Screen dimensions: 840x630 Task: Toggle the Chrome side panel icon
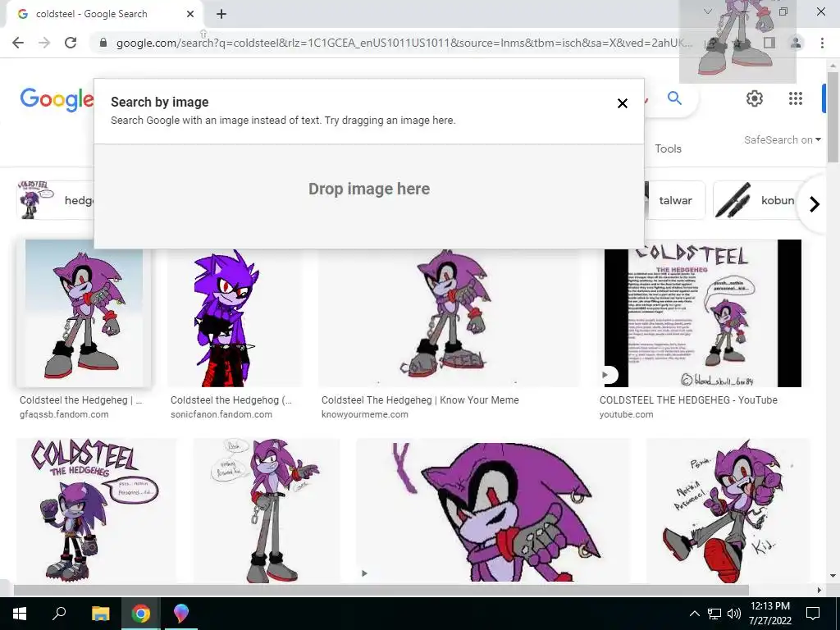[769, 43]
